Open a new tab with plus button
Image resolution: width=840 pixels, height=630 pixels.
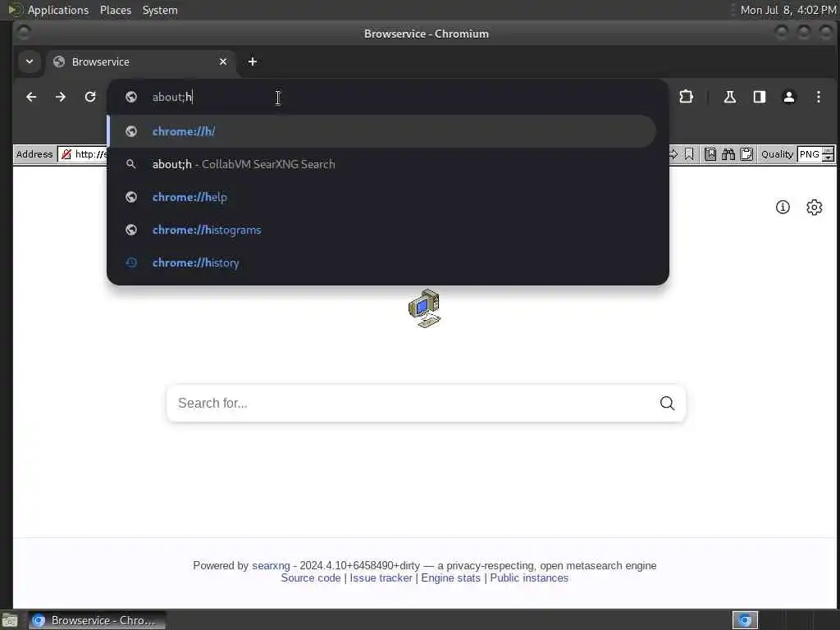click(253, 62)
